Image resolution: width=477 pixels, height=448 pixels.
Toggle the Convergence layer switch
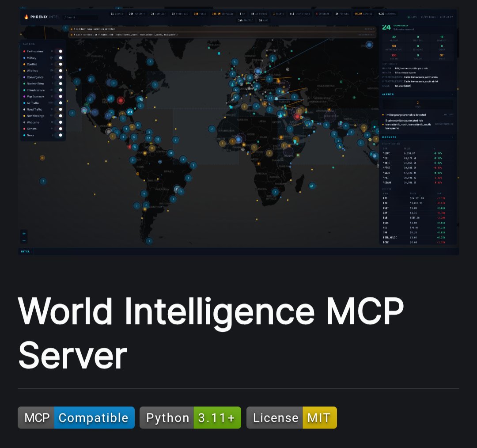pos(59,77)
